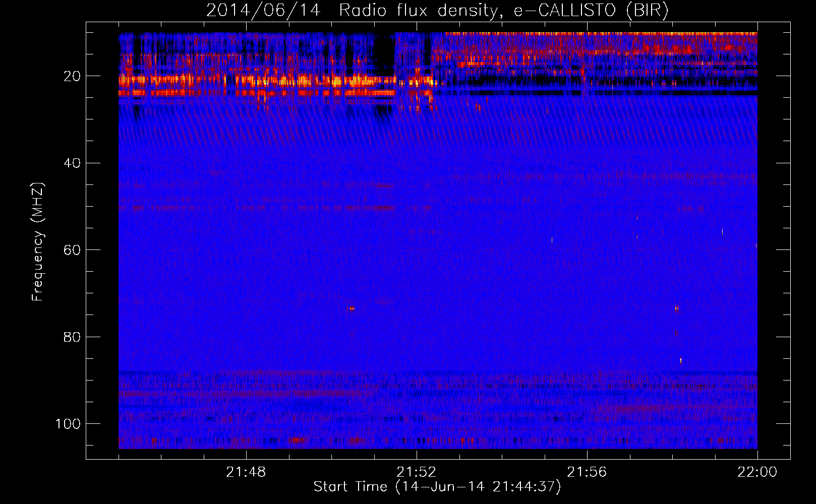
Task: Click the 'Start Time (14-Jun-14 21:44:37)' label
Action: 437,487
